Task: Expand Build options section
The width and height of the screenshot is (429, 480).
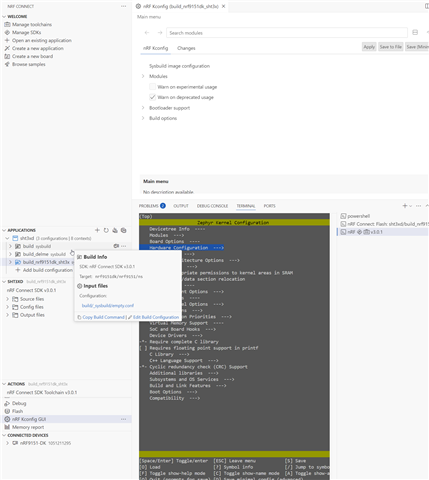Action: click(143, 118)
